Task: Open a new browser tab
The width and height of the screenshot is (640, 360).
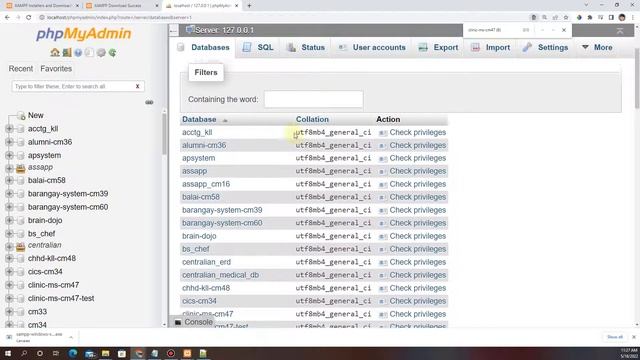Action: pyautogui.click(x=249, y=6)
